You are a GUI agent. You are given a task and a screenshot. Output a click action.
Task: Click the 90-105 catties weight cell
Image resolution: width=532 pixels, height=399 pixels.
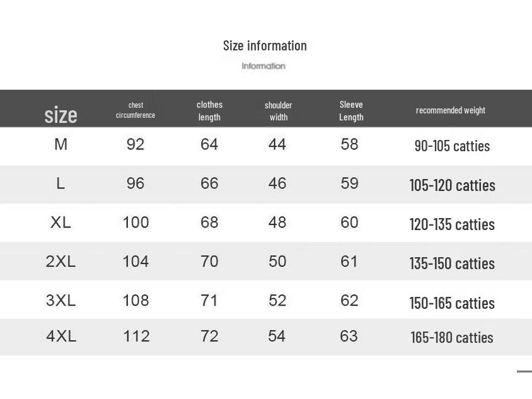pyautogui.click(x=452, y=146)
